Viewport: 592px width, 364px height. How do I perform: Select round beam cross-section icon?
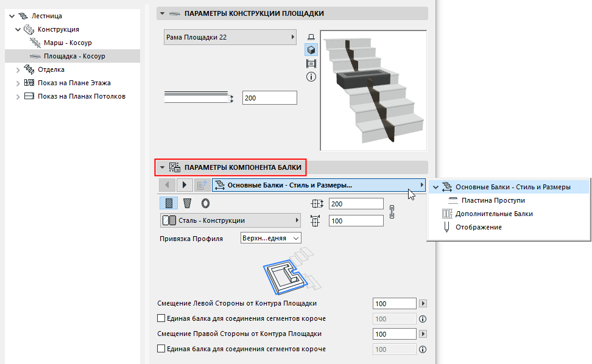(x=205, y=203)
